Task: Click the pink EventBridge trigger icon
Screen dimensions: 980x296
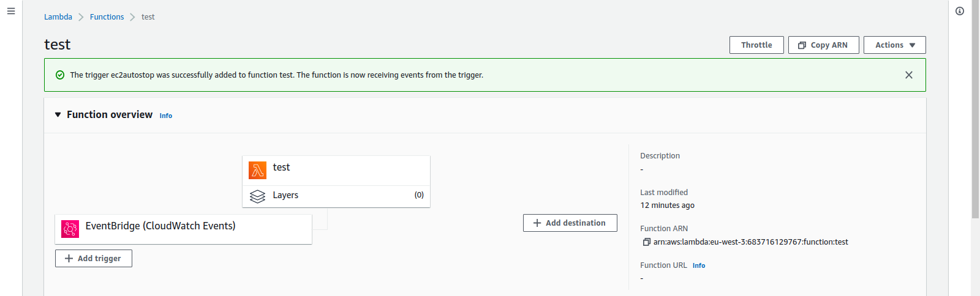Action: click(x=70, y=229)
